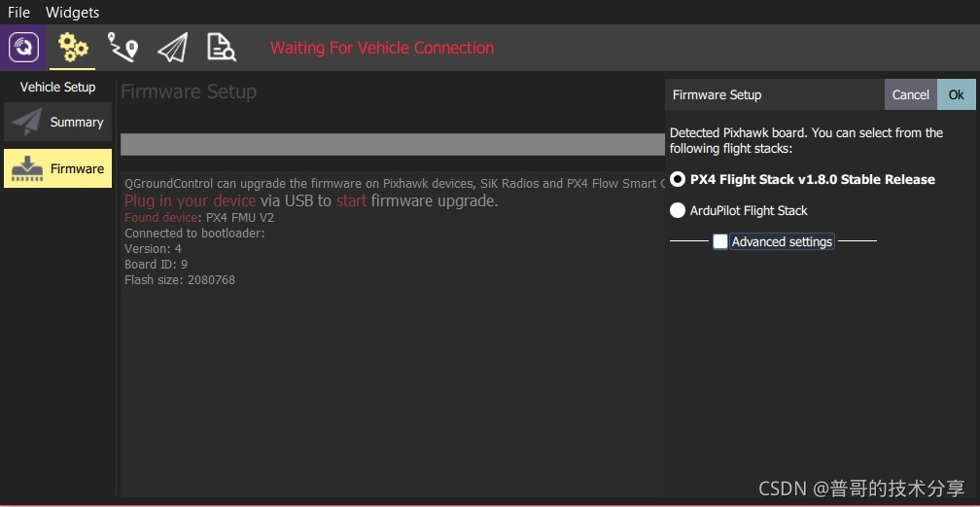Viewport: 980px width, 507px height.
Task: Click the Vehicle Setup sidebar heading
Action: click(x=57, y=87)
